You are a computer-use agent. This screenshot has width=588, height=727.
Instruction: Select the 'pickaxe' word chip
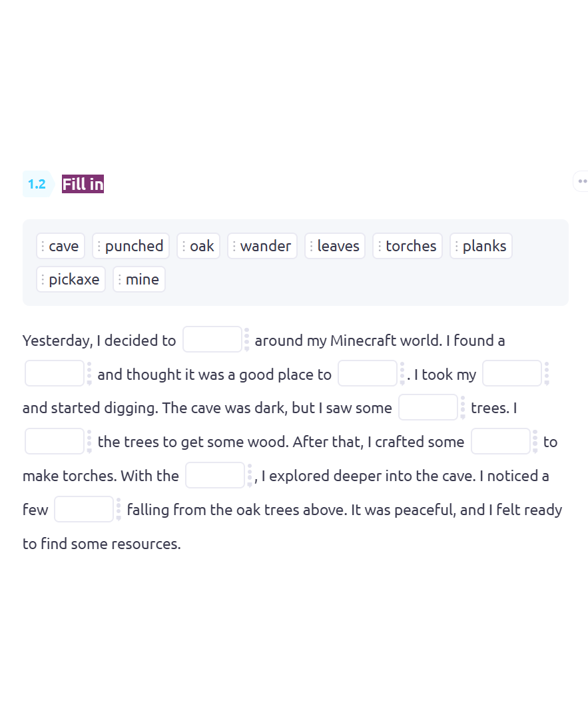click(x=71, y=279)
